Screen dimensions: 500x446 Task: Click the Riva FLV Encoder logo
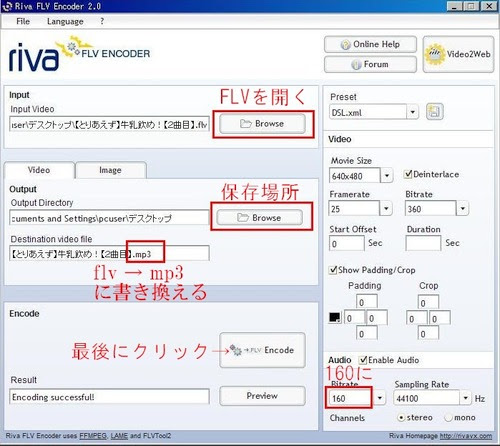[79, 54]
